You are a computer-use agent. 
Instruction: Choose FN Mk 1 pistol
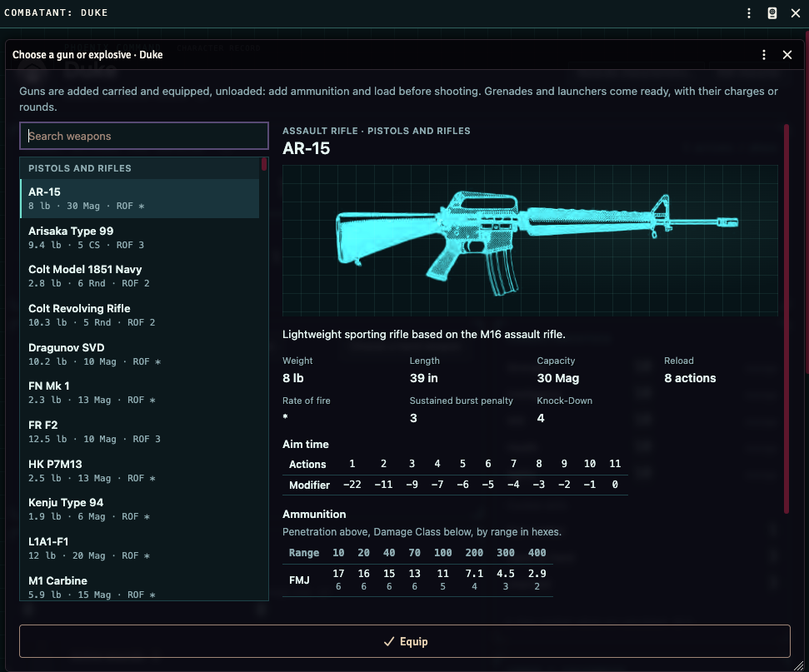(139, 392)
